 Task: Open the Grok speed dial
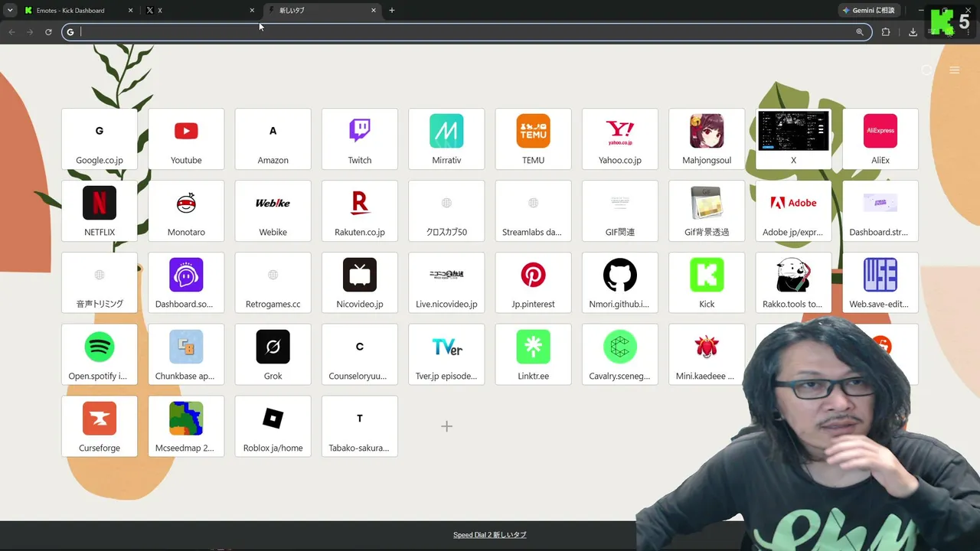[273, 354]
